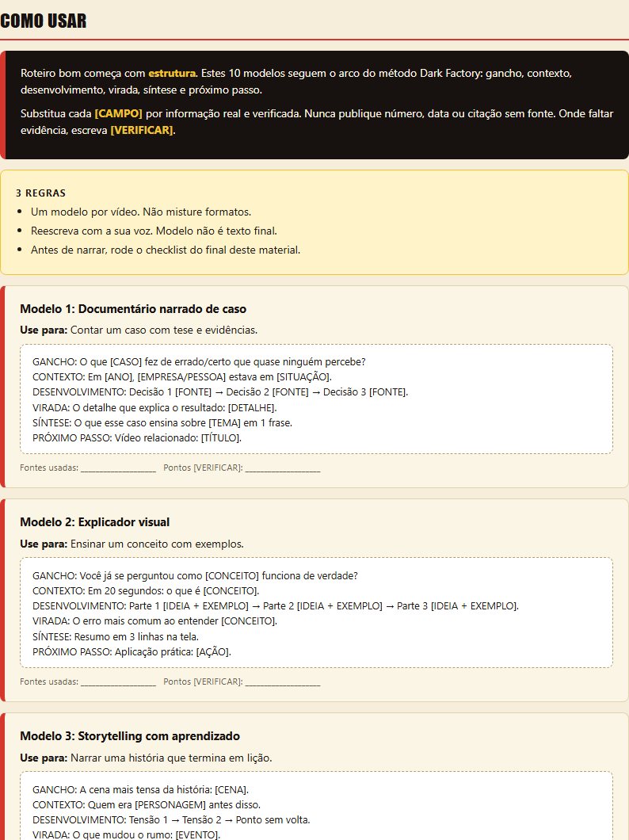Click line 'SÍNTESE: Resumo em 3 linhas na tela.'
629x840 pixels.
[116, 637]
